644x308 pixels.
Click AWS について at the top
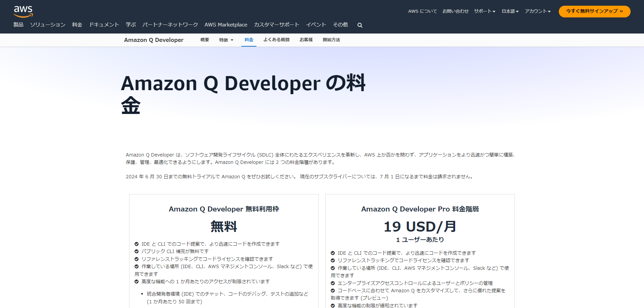[x=422, y=11]
